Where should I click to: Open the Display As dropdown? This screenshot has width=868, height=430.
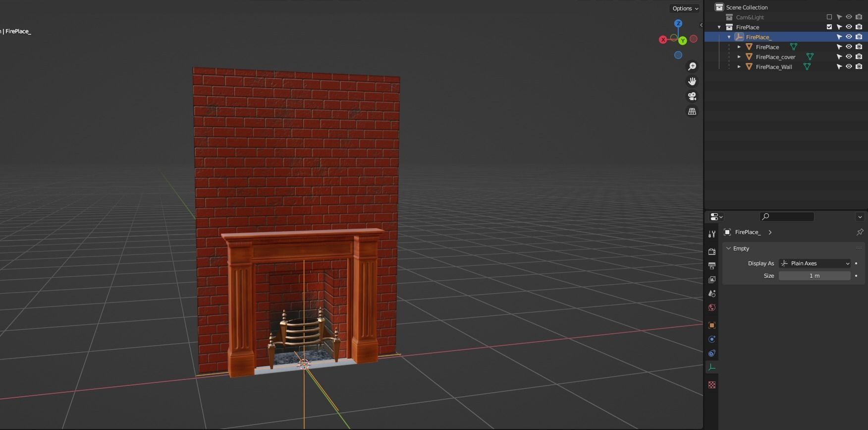814,263
